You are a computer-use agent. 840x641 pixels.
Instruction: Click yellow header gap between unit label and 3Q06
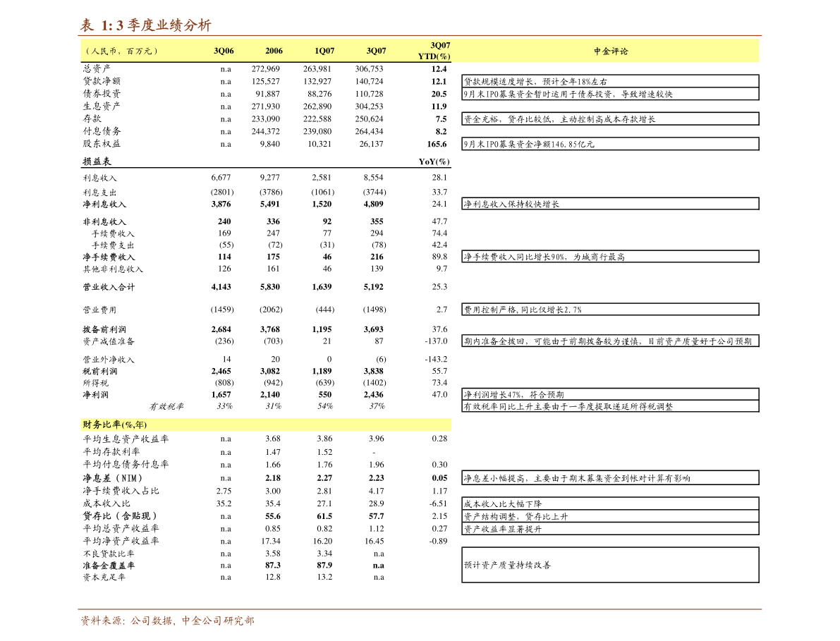click(x=185, y=51)
